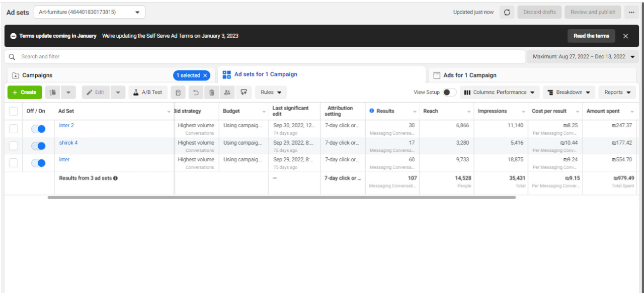Screen dimensions: 644x293
Task: Expand the date range dropdown
Action: [x=583, y=57]
